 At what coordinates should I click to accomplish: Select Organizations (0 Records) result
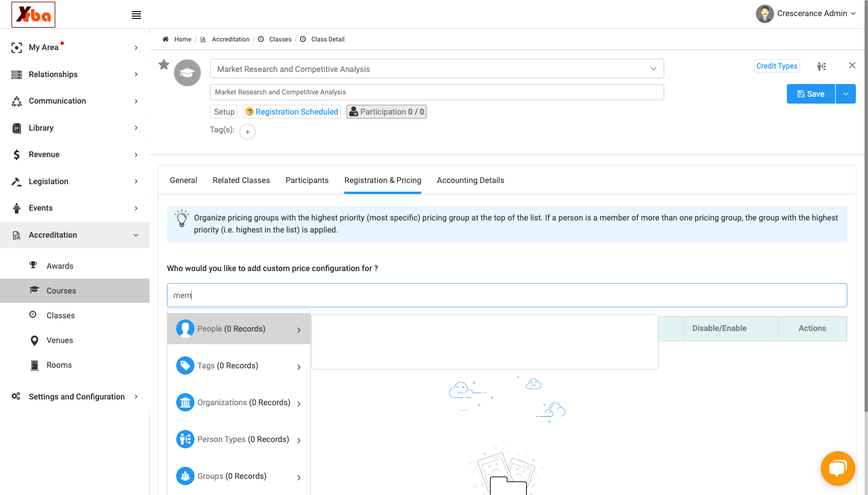[x=239, y=402]
